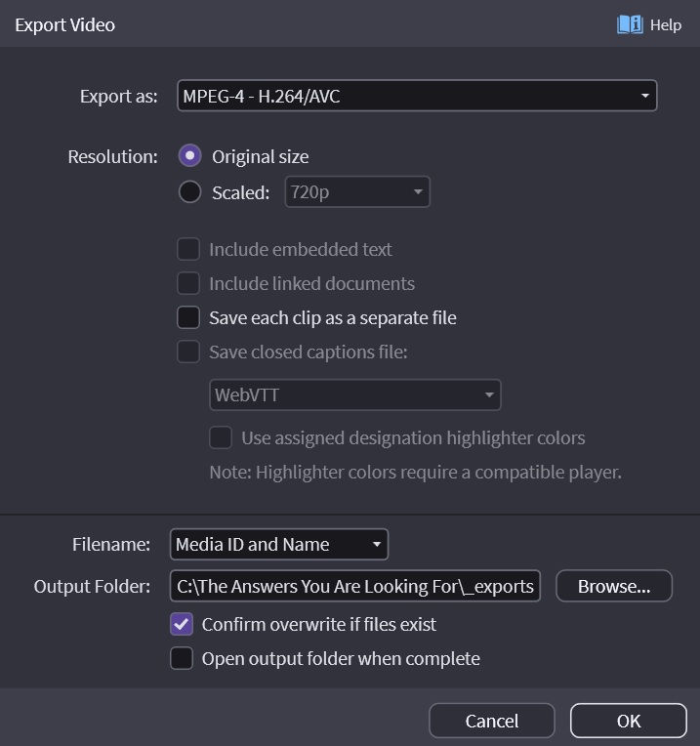Check Use assigned designation highlighter colors
The width and height of the screenshot is (700, 746).
click(222, 437)
